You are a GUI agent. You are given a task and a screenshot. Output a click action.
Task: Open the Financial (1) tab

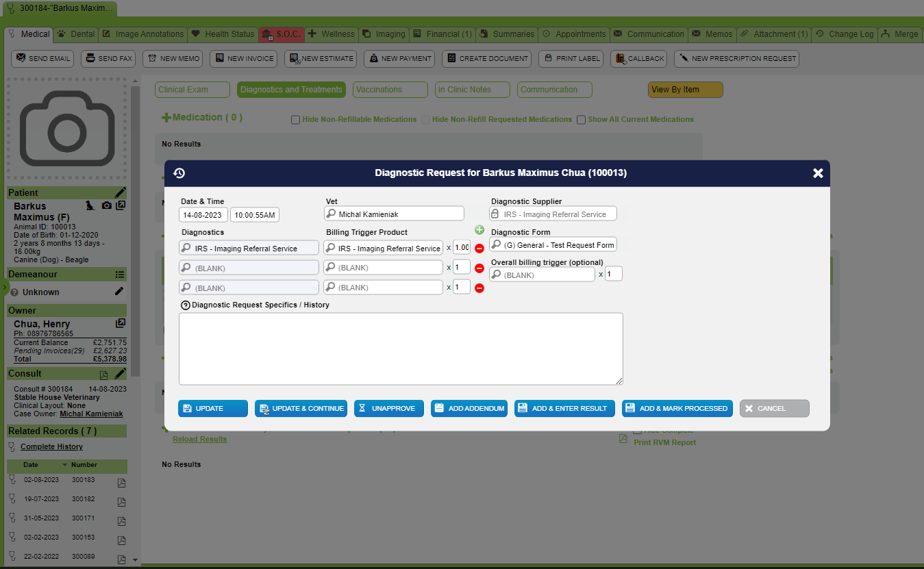(x=442, y=34)
